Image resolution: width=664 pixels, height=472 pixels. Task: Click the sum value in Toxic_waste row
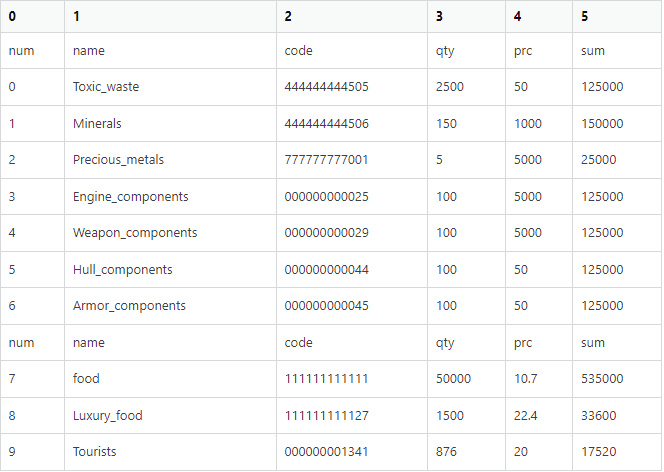[602, 87]
